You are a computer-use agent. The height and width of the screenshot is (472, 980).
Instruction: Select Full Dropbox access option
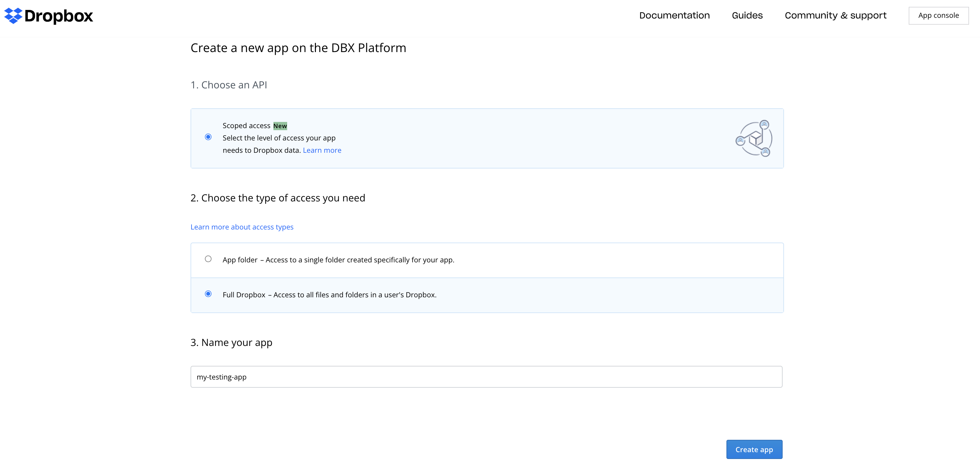[208, 294]
